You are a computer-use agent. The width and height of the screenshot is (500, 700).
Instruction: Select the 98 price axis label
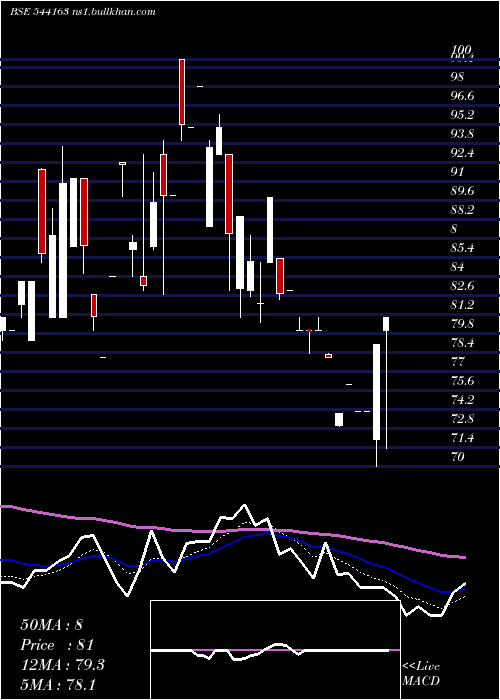pyautogui.click(x=458, y=77)
